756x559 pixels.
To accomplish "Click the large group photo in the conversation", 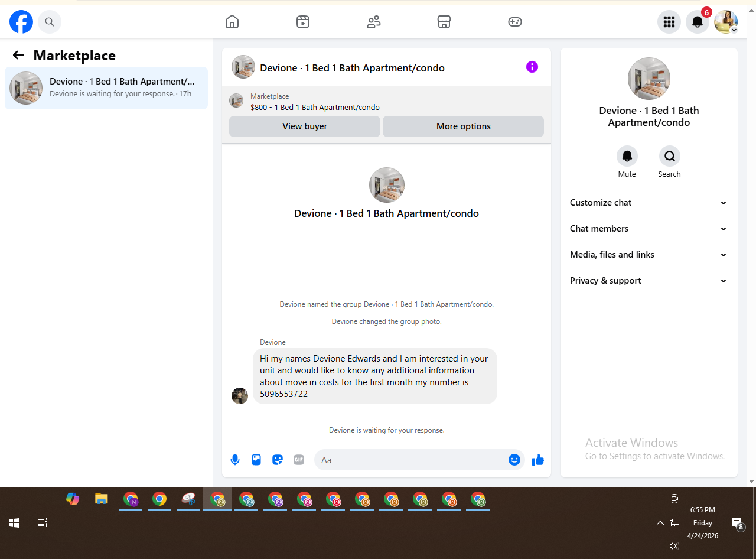I will coord(387,185).
